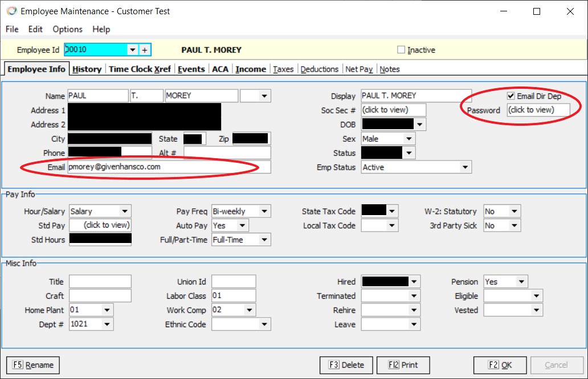Image resolution: width=588 pixels, height=379 pixels.
Task: Click the plus button beside Employee Id
Action: click(x=145, y=50)
